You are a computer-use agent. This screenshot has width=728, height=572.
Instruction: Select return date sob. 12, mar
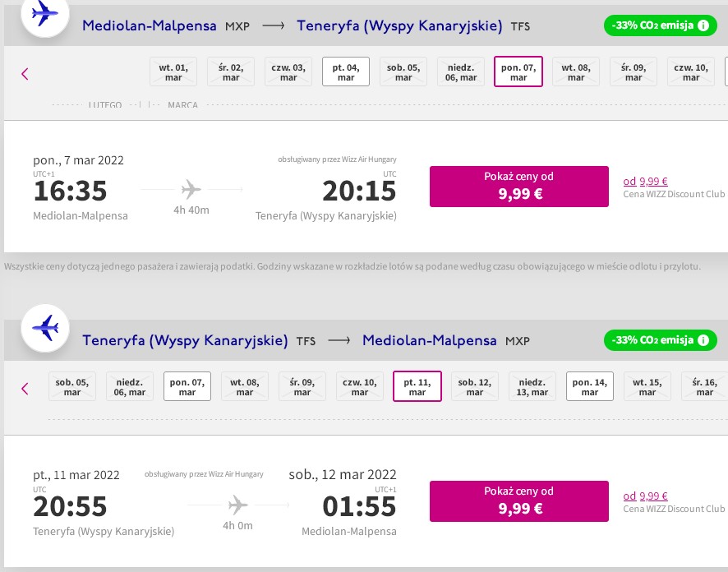474,386
